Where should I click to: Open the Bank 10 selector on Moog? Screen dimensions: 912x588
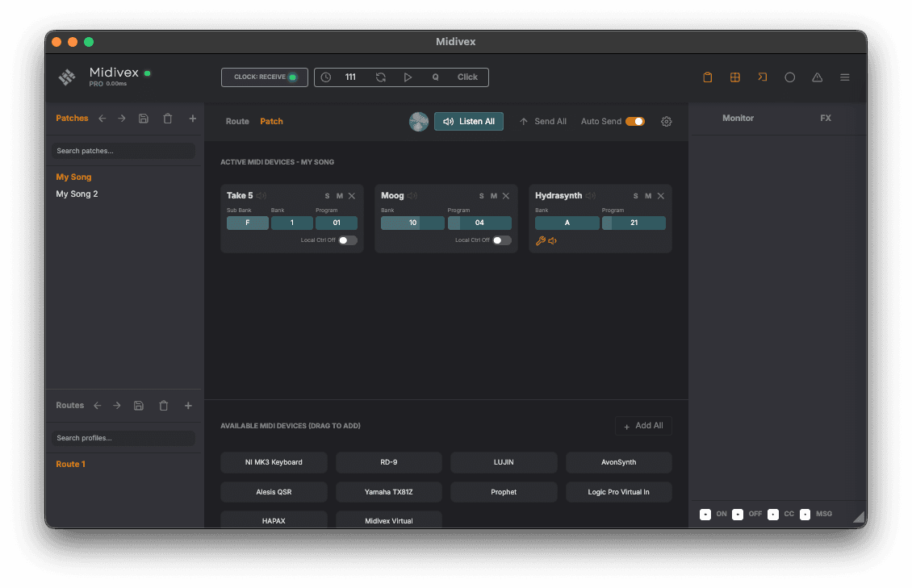[x=412, y=222]
